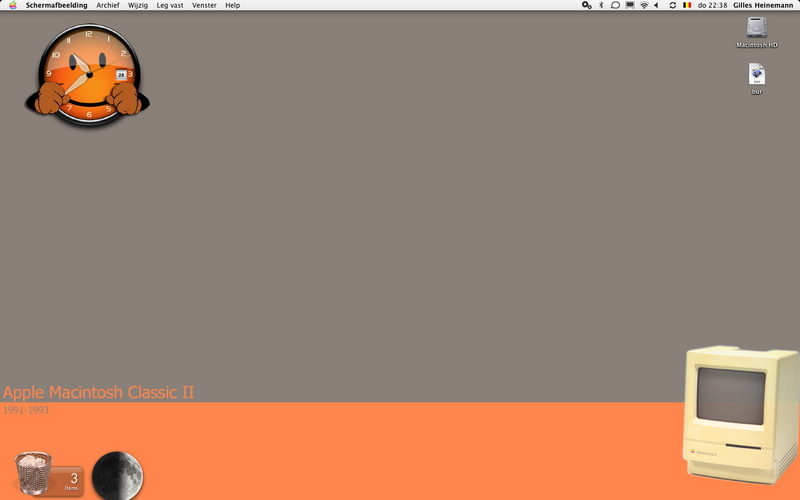Open the Bluetooth status menu
The width and height of the screenshot is (800, 500).
601,5
